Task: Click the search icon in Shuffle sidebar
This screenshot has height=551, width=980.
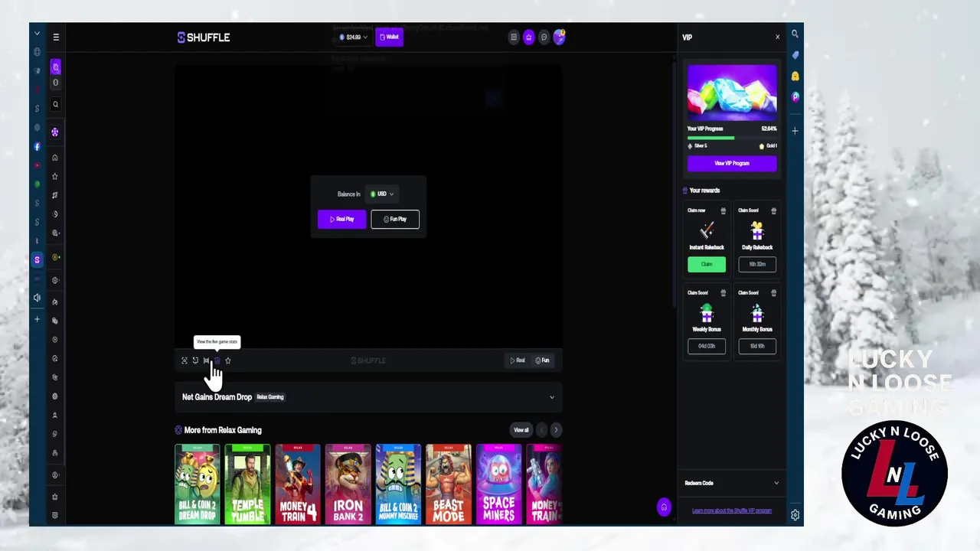Action: tap(55, 104)
